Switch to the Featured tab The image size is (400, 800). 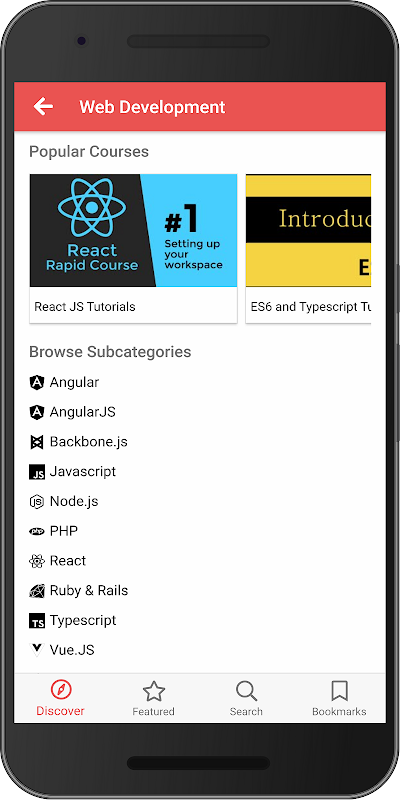[153, 698]
